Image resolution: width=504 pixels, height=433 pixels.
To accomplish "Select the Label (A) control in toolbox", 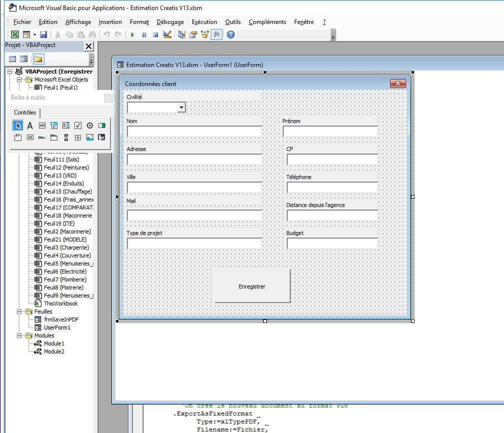I will click(30, 125).
